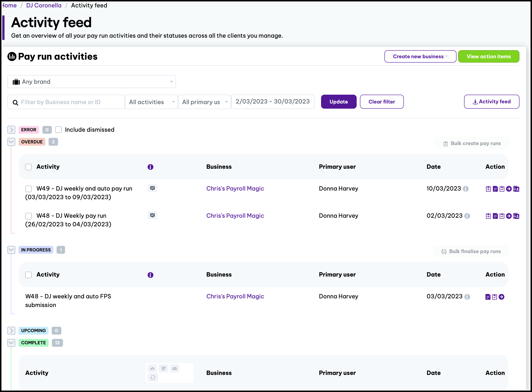Click info icon next to date 02/03/2023
The width and height of the screenshot is (532, 392).
467,216
